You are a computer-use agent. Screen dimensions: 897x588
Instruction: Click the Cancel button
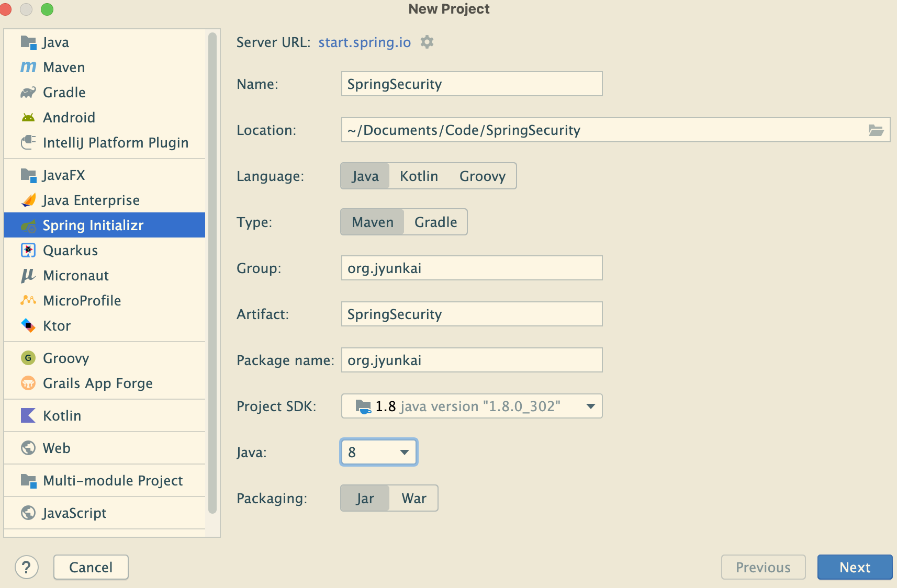pos(91,567)
